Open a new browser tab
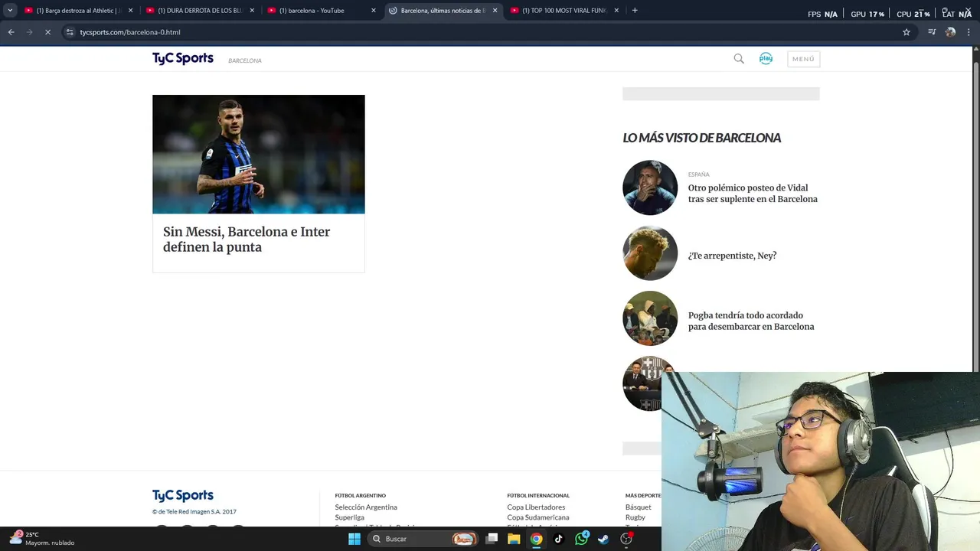The width and height of the screenshot is (980, 551). tap(635, 11)
